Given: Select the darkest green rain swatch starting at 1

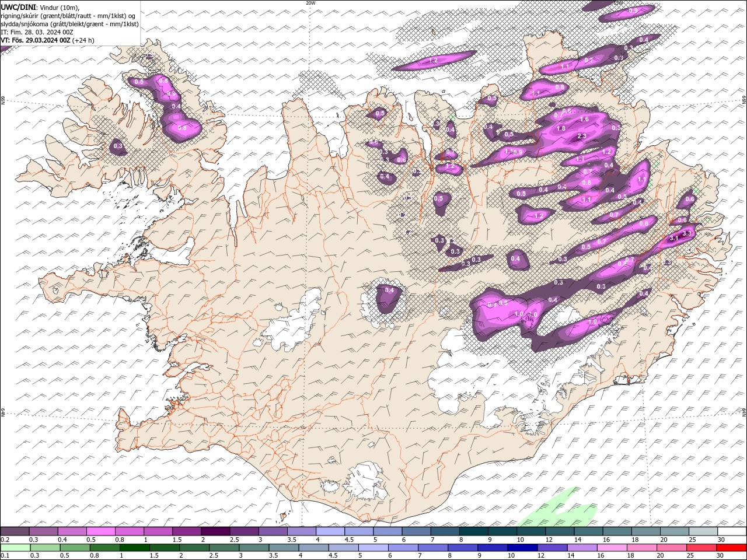Looking at the screenshot, I should coord(135,548).
